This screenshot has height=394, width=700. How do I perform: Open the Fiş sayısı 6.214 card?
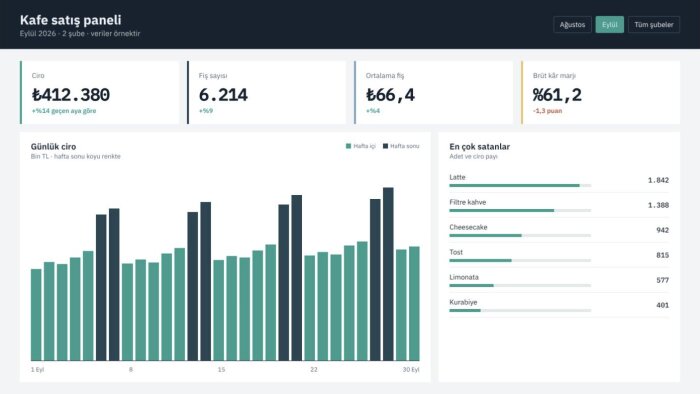point(267,92)
